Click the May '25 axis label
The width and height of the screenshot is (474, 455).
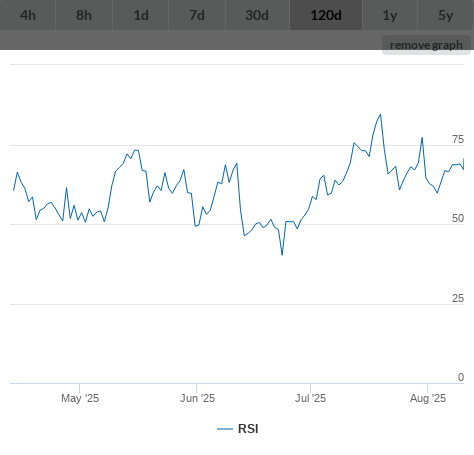(80, 398)
